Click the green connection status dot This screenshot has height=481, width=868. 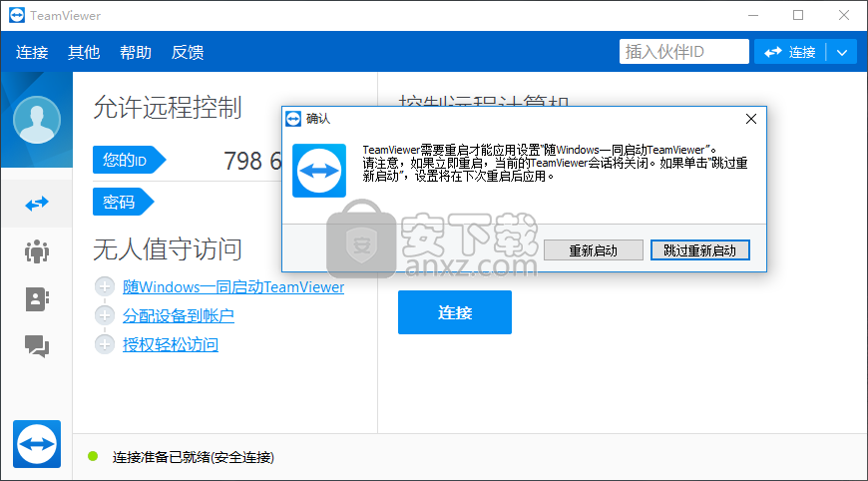pos(93,456)
